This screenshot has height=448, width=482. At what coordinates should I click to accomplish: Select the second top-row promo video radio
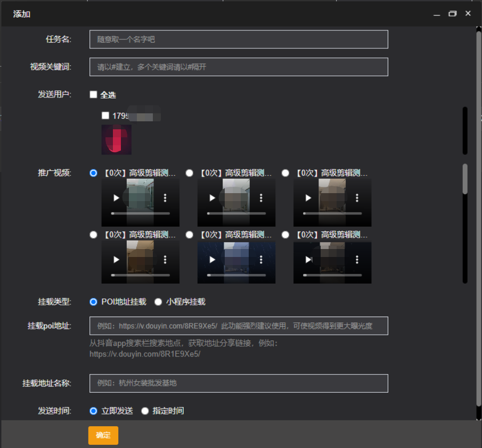coord(190,173)
